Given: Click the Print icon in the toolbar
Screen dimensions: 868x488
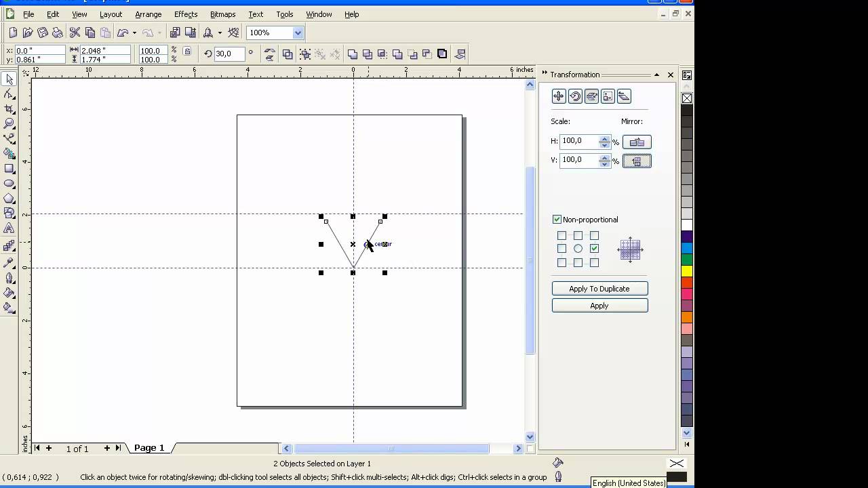Looking at the screenshot, I should 57,33.
